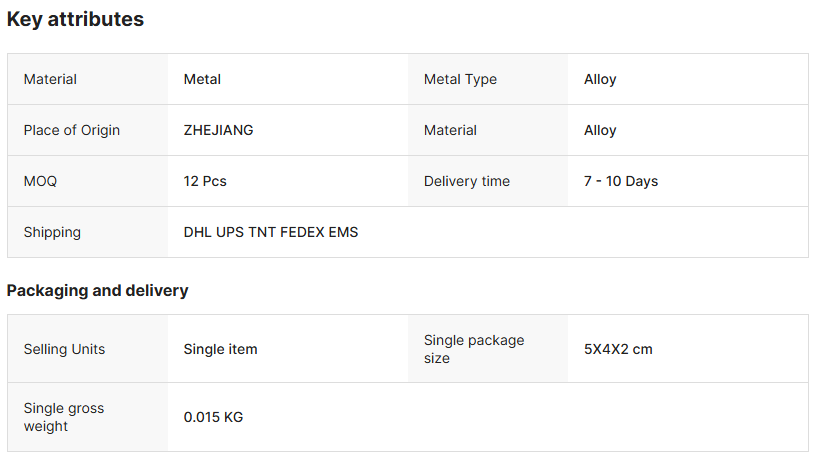Click the Material label beside ZHEJIANG

tap(450, 130)
